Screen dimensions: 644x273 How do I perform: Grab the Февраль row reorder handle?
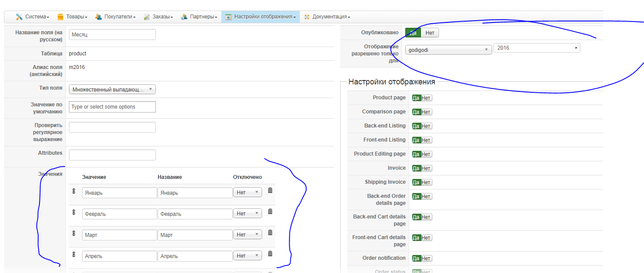tap(74, 212)
